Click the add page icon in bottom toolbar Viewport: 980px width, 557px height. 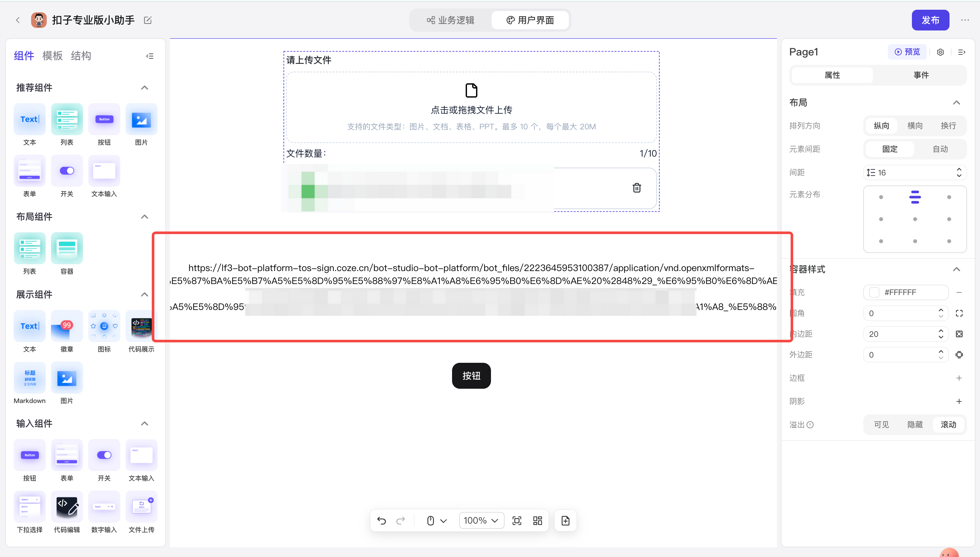(x=565, y=520)
